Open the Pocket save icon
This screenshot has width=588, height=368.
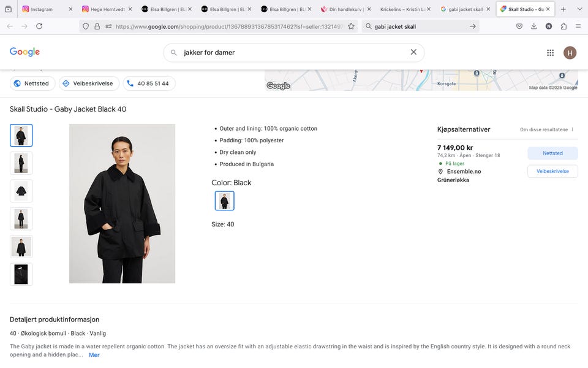(x=519, y=26)
